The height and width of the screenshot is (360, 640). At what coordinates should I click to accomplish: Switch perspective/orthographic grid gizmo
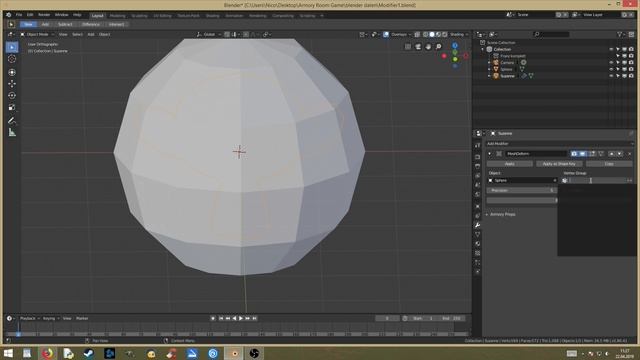(408, 47)
